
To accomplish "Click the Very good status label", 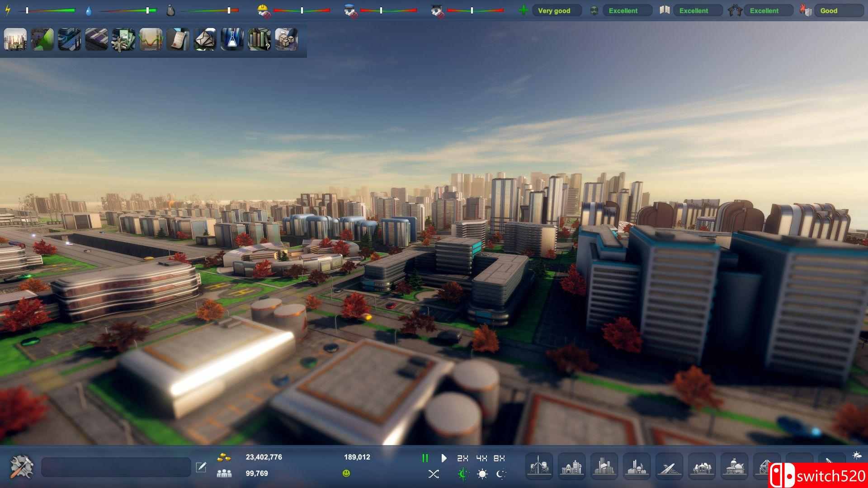I will click(x=556, y=10).
